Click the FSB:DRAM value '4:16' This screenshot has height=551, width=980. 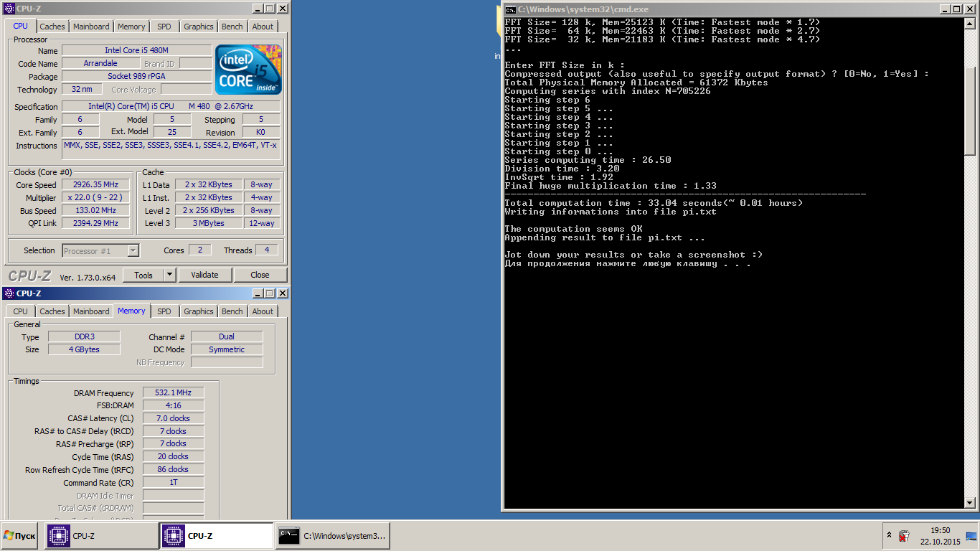(x=174, y=405)
